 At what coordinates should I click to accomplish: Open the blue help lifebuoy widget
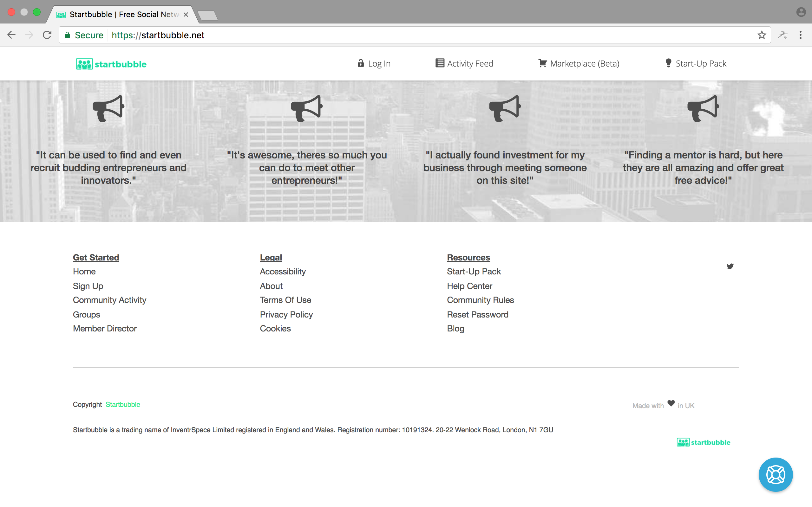coord(776,474)
